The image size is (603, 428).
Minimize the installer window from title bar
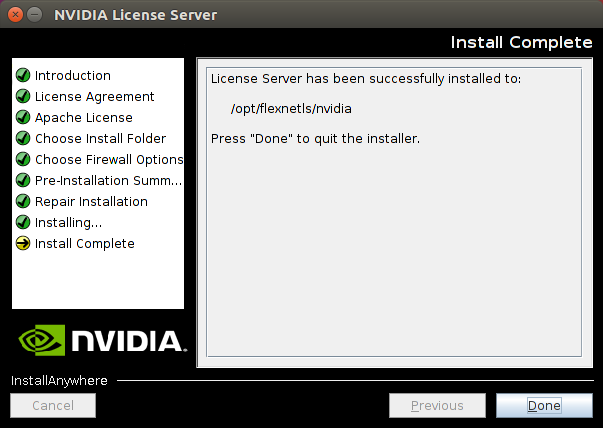point(35,15)
